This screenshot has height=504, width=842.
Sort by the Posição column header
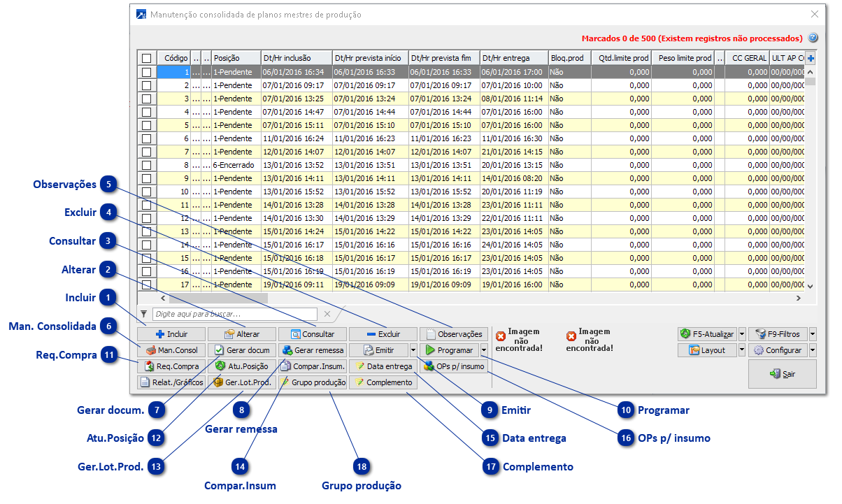tap(235, 58)
